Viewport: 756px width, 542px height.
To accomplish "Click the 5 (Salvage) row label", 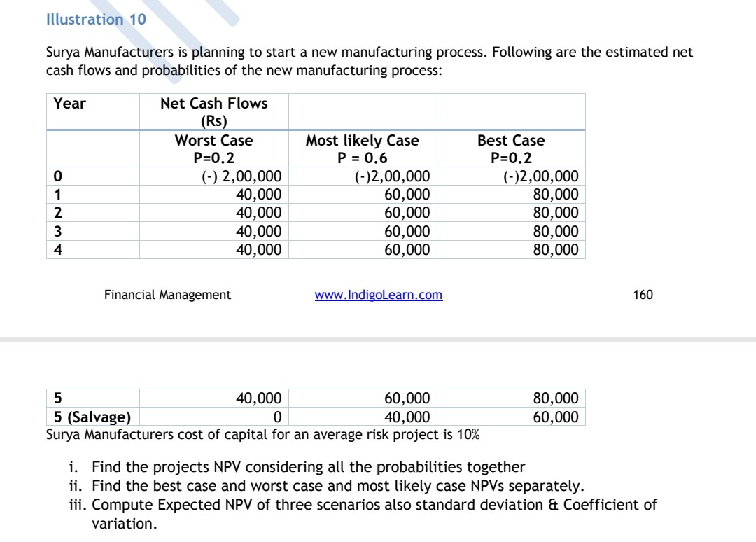I will click(x=92, y=417).
